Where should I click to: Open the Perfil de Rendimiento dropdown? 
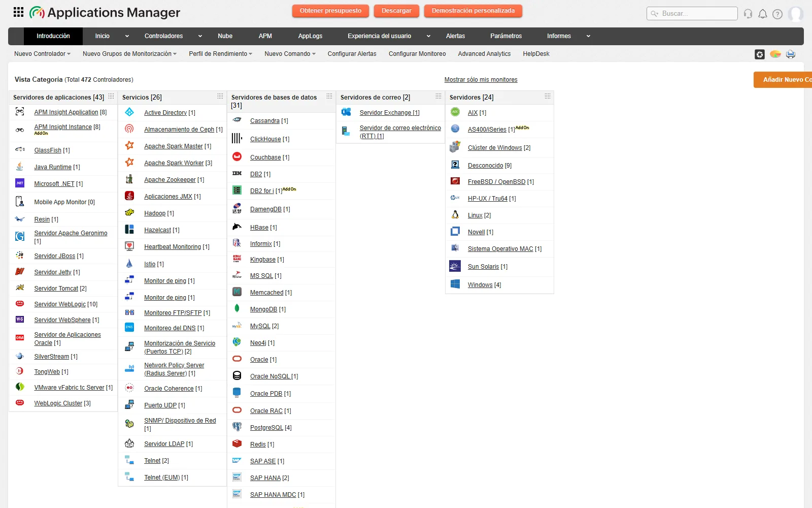coord(220,54)
